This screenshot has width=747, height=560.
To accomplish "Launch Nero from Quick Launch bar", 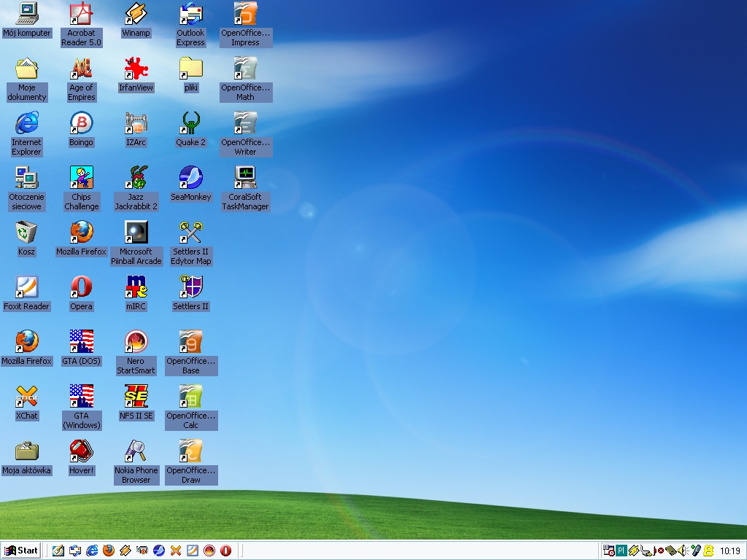I will 209,551.
